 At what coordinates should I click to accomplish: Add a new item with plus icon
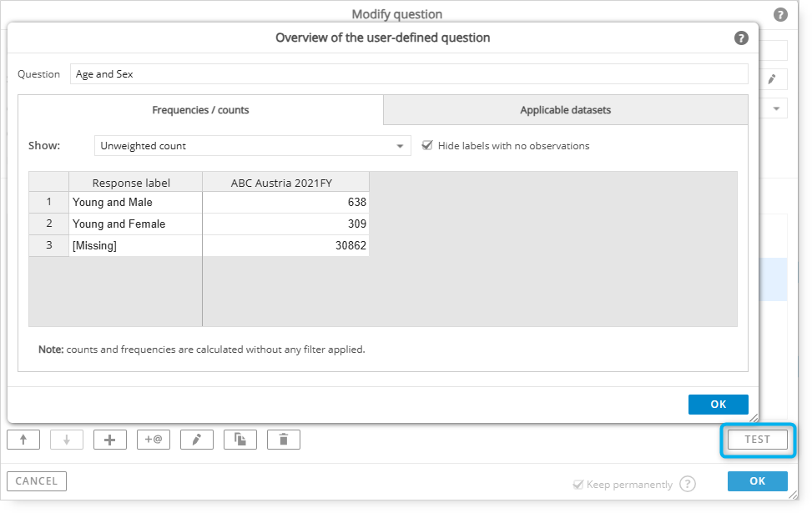click(110, 440)
